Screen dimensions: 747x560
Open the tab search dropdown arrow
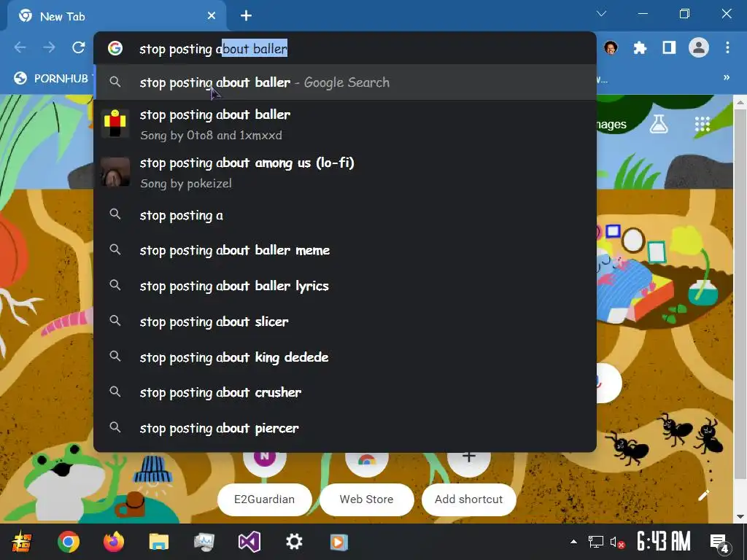tap(602, 14)
